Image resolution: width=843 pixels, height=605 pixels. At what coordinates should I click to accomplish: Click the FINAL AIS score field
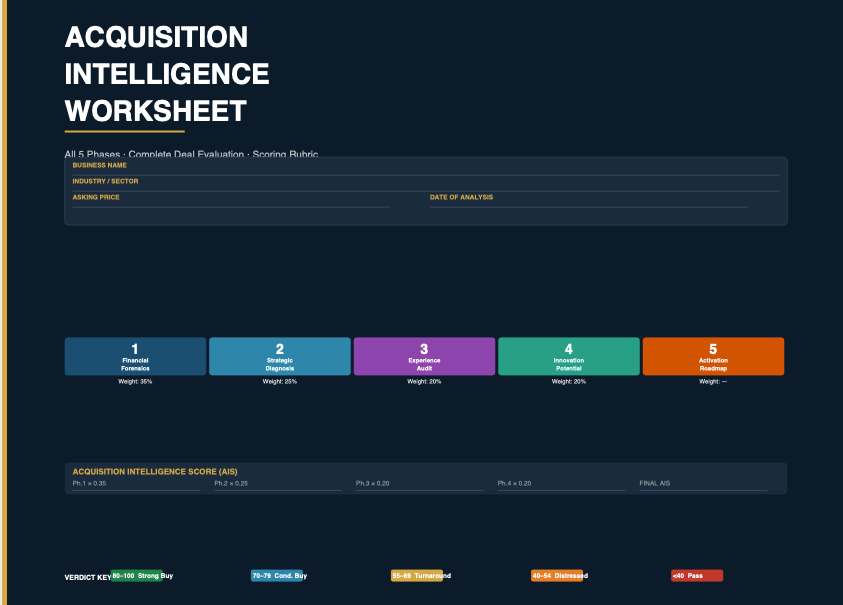coord(703,485)
